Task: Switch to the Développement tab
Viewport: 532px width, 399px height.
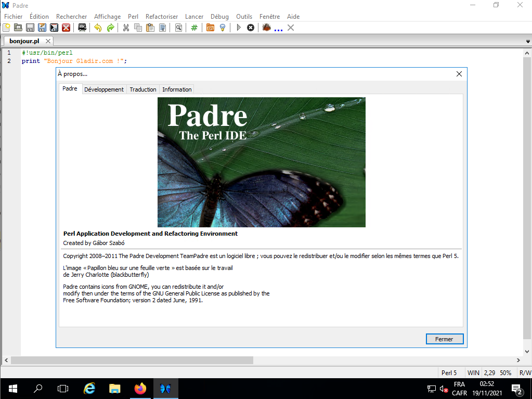Action: (x=104, y=89)
